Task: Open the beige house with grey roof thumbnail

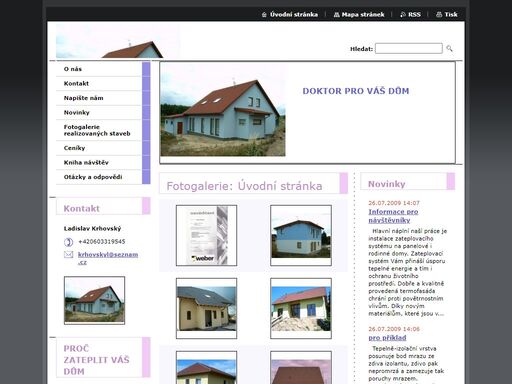Action: 207,308
